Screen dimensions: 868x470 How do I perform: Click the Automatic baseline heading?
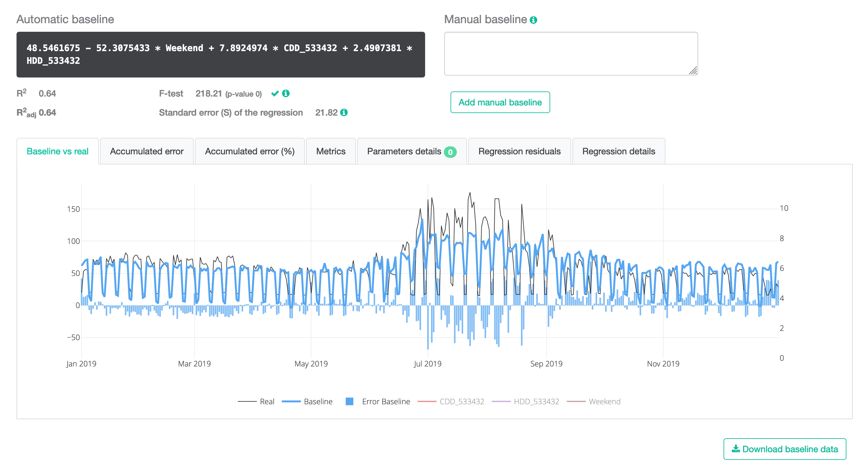pyautogui.click(x=65, y=19)
